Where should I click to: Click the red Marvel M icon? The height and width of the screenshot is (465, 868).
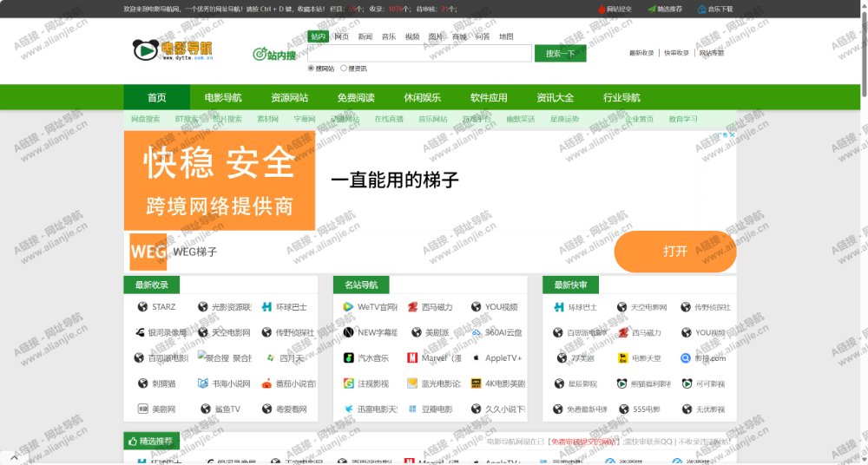click(411, 357)
